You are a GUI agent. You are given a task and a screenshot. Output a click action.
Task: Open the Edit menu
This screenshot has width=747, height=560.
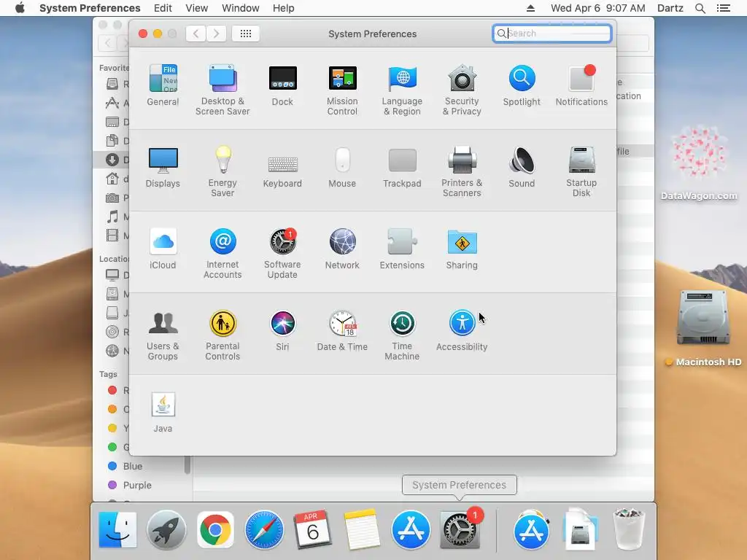[163, 8]
